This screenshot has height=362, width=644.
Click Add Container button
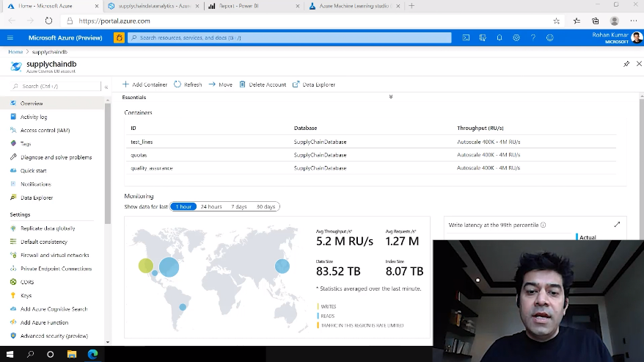[x=145, y=84]
